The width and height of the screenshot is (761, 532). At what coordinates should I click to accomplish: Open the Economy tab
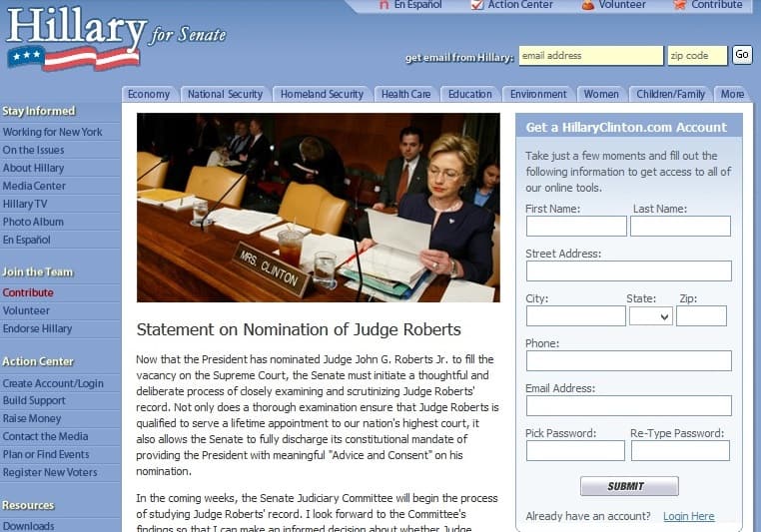[149, 94]
